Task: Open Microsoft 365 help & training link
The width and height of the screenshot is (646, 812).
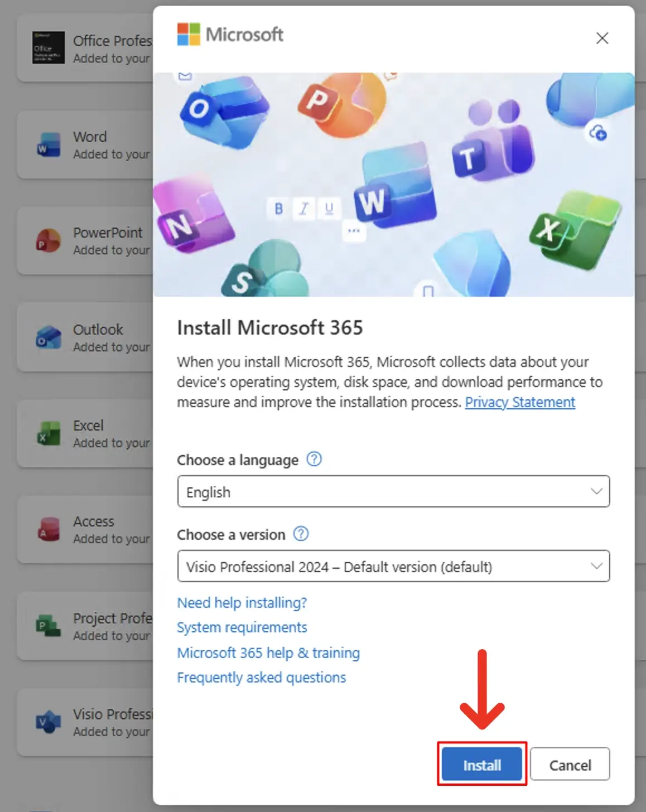Action: coord(268,652)
